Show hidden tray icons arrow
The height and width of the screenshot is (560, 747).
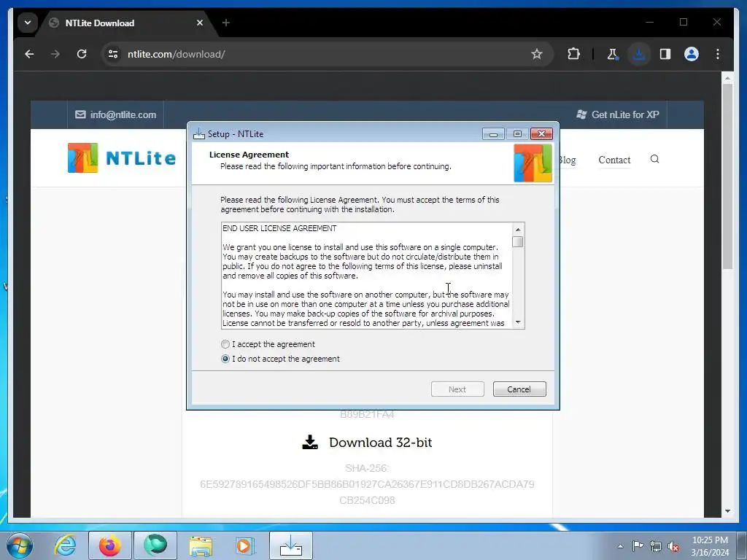tap(620, 546)
